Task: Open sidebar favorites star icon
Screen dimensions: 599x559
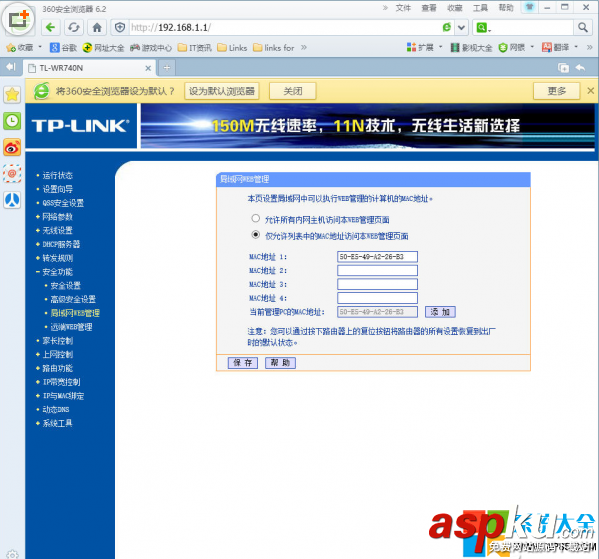Action: click(x=12, y=94)
